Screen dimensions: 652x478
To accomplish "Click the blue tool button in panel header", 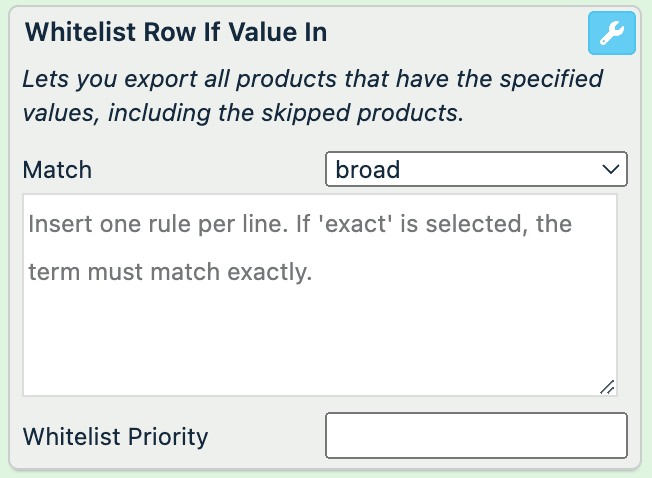I will pyautogui.click(x=611, y=35).
